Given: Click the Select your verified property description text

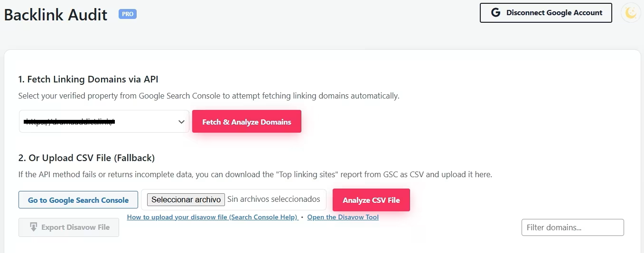Looking at the screenshot, I should pyautogui.click(x=209, y=96).
